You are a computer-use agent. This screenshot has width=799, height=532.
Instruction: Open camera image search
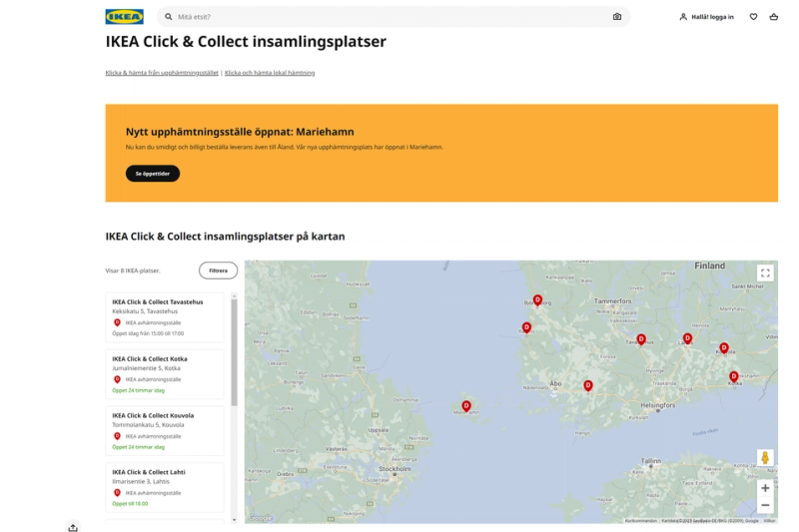(x=617, y=17)
